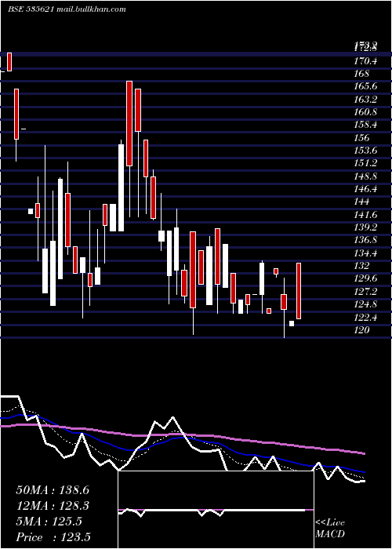Click the 144 price axis label
The height and width of the screenshot is (549, 392).
pyautogui.click(x=361, y=202)
